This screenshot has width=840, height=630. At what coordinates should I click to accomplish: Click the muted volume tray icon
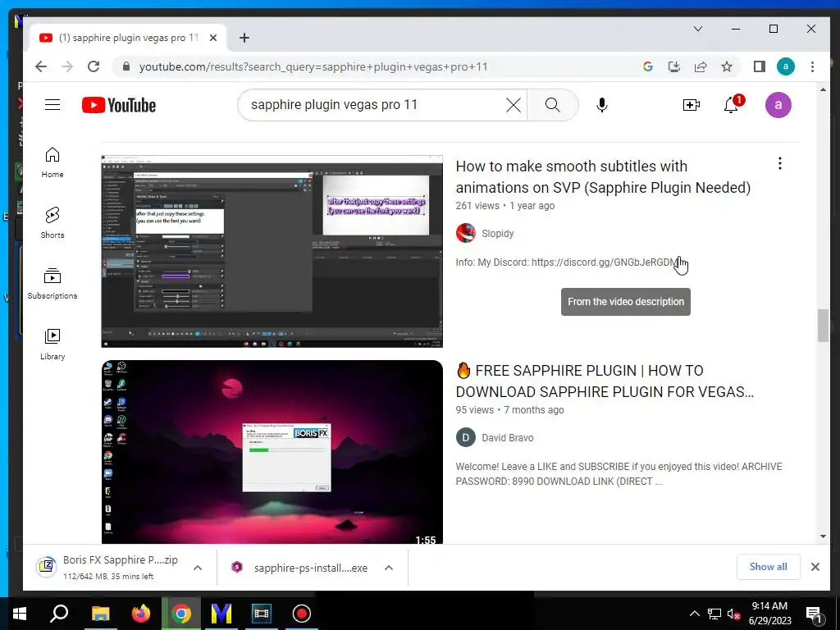733,614
